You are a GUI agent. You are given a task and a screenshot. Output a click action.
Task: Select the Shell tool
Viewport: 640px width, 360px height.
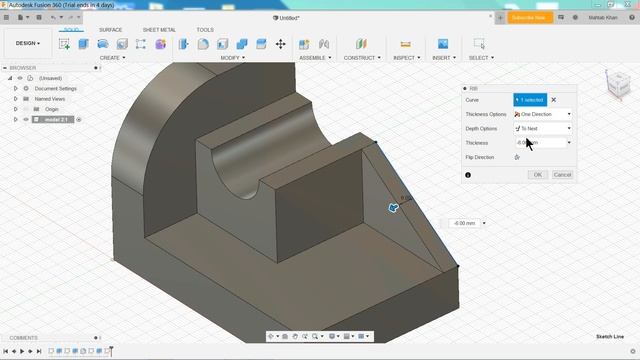pos(222,44)
